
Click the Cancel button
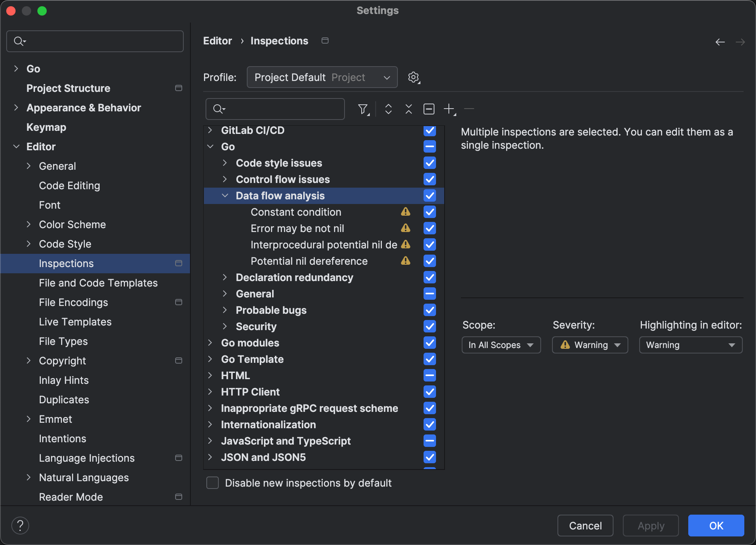click(x=585, y=526)
